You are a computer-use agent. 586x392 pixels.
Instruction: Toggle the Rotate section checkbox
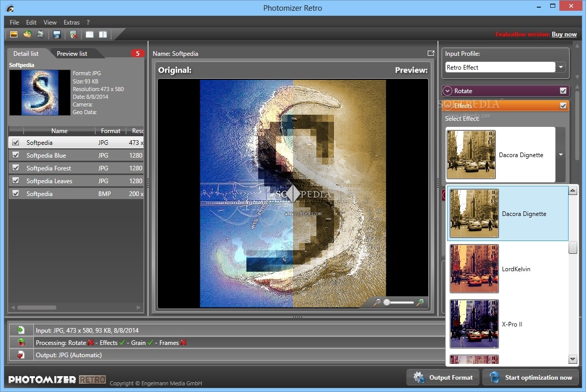pos(563,91)
